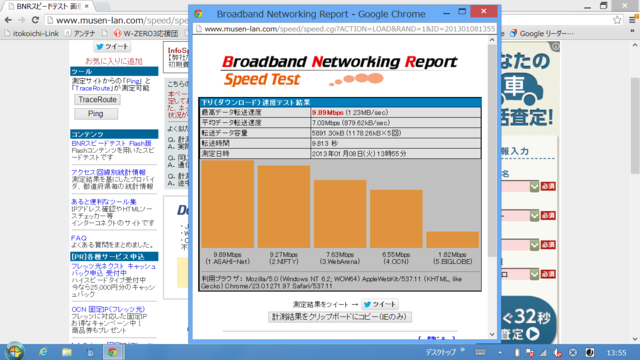Click the 9.89Mbps ASAHI-Net bar
The height and width of the screenshot is (360, 640).
coord(227,204)
